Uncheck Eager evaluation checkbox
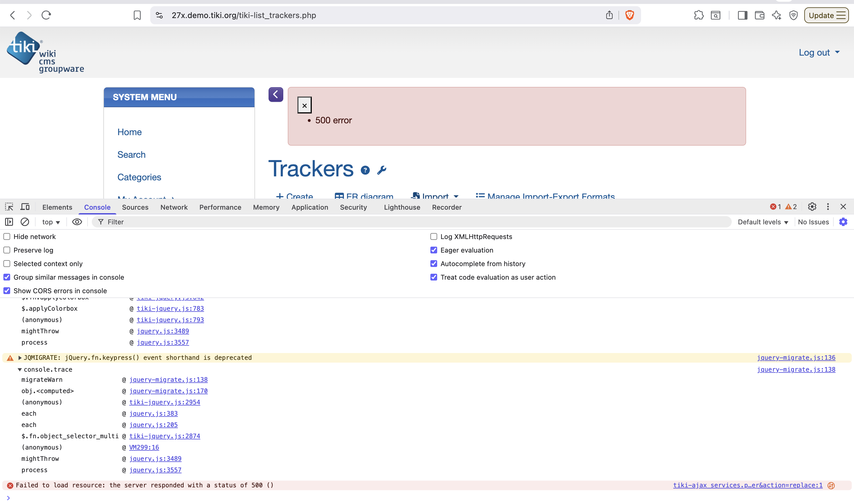Viewport: 854px width, 504px height. pos(433,250)
